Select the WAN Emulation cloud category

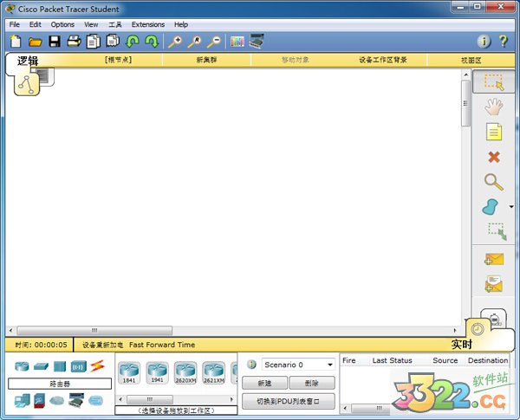click(x=56, y=401)
